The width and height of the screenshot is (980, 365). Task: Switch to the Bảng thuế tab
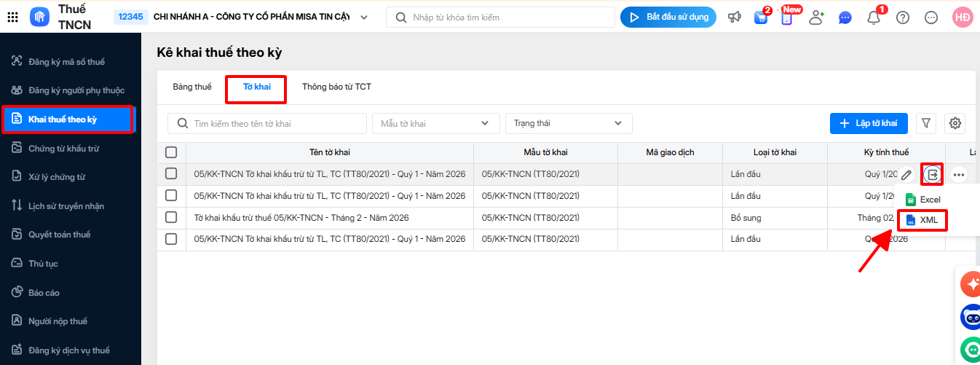point(192,87)
